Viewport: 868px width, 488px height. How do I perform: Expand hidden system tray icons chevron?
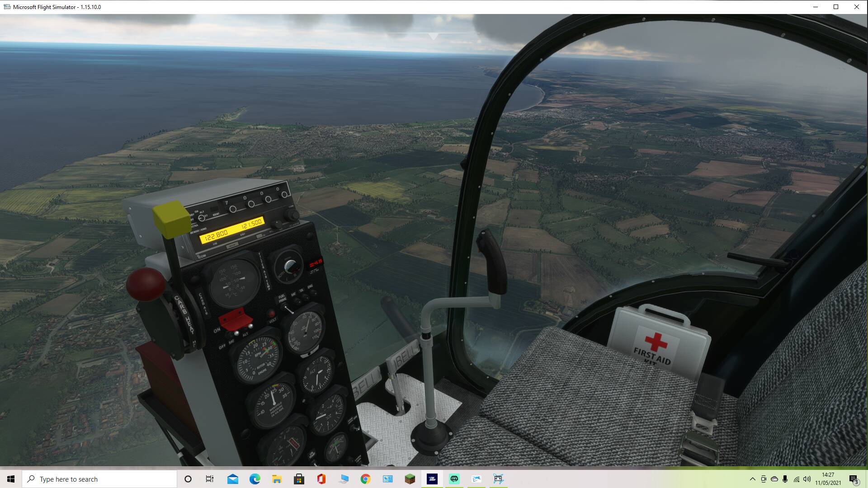point(752,479)
